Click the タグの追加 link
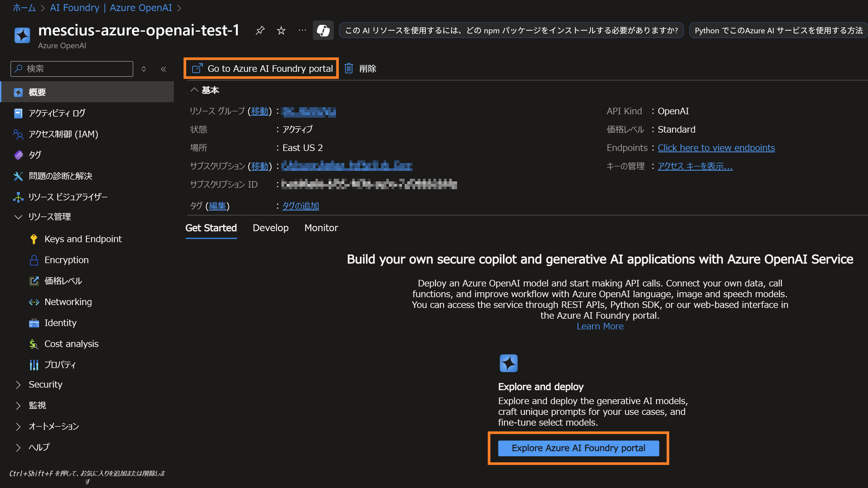Image resolution: width=868 pixels, height=488 pixels. coord(301,206)
